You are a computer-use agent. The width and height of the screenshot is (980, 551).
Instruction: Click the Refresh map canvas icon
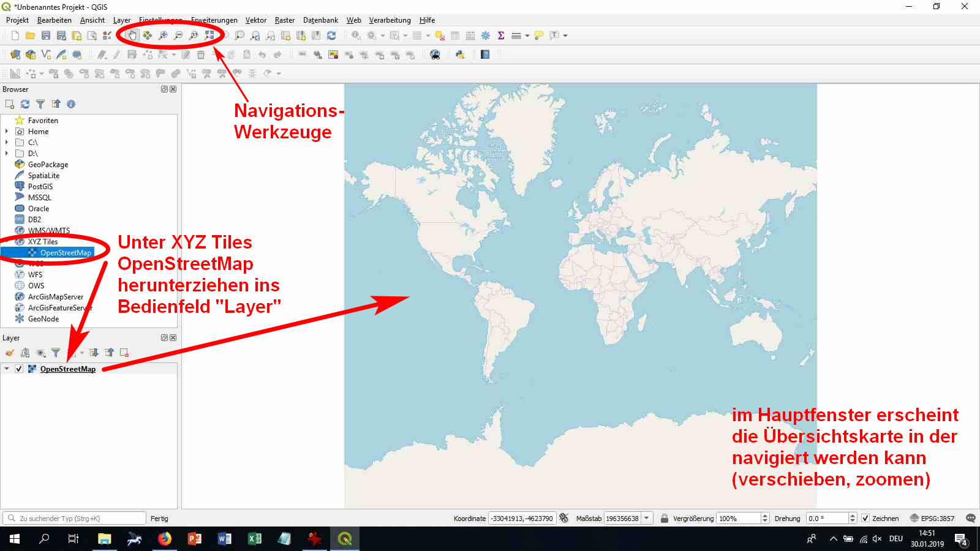pos(331,36)
